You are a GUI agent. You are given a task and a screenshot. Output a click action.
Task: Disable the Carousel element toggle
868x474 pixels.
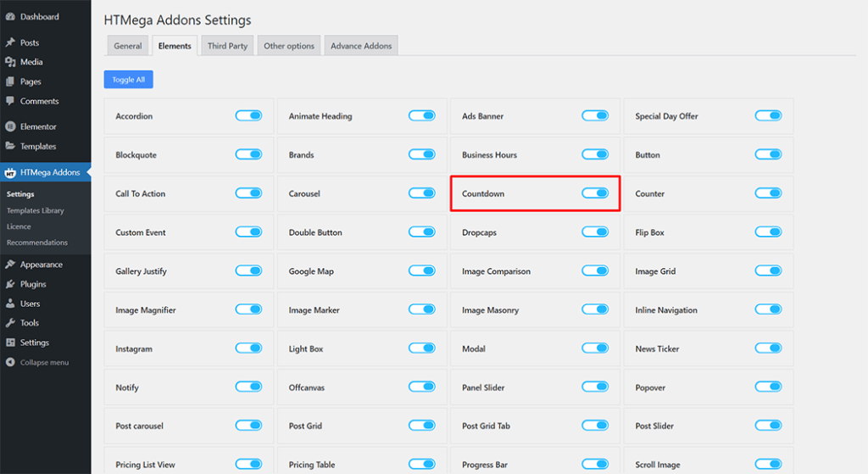click(422, 193)
